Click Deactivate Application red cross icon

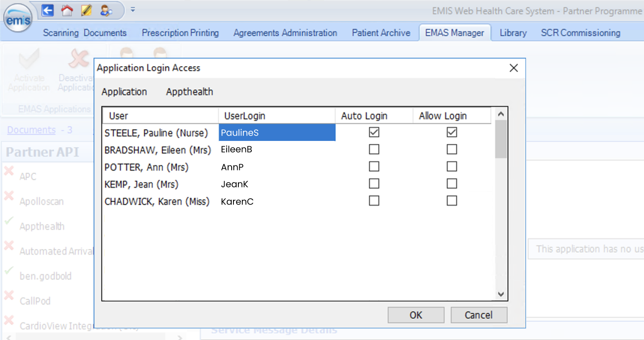pyautogui.click(x=79, y=59)
